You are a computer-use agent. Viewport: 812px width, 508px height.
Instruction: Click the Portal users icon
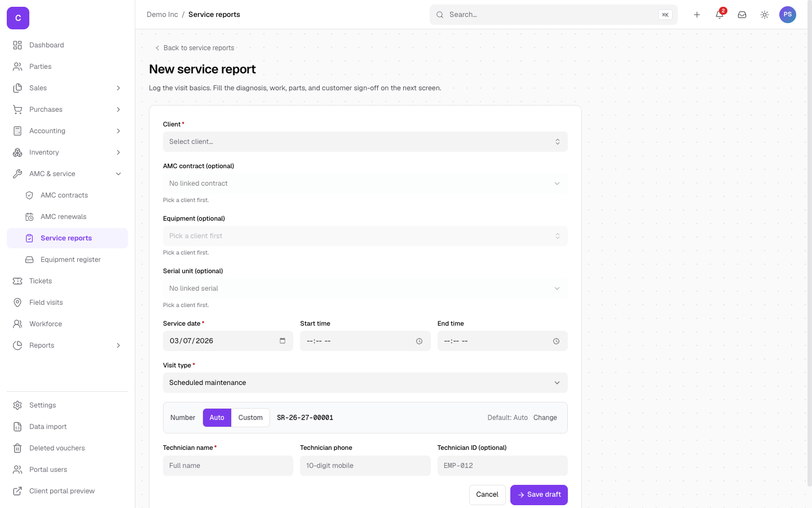click(x=17, y=470)
